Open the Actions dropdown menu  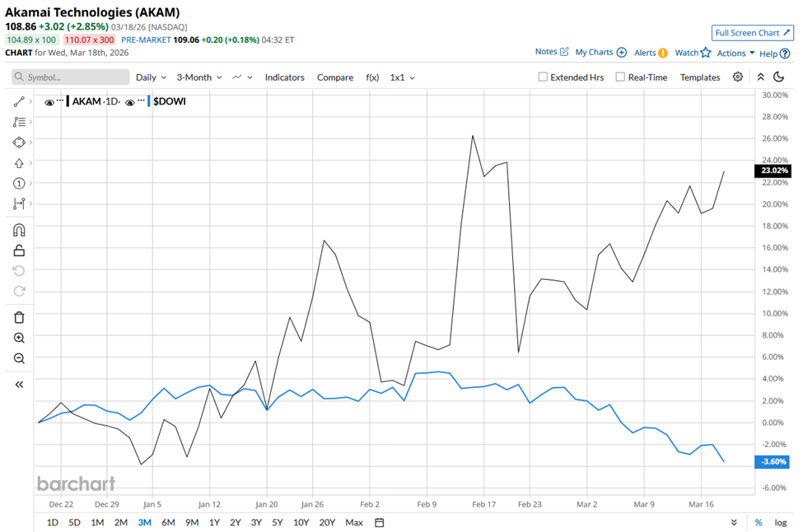(x=735, y=53)
